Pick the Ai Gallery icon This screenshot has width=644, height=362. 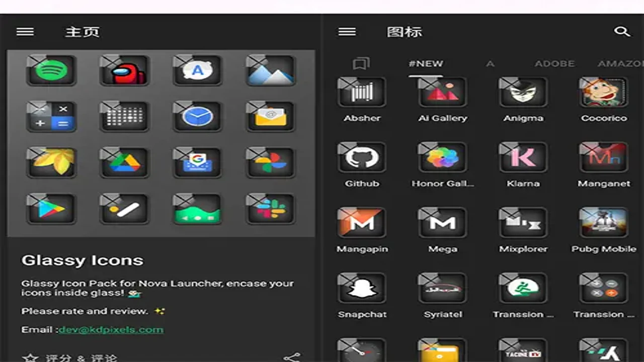443,92
